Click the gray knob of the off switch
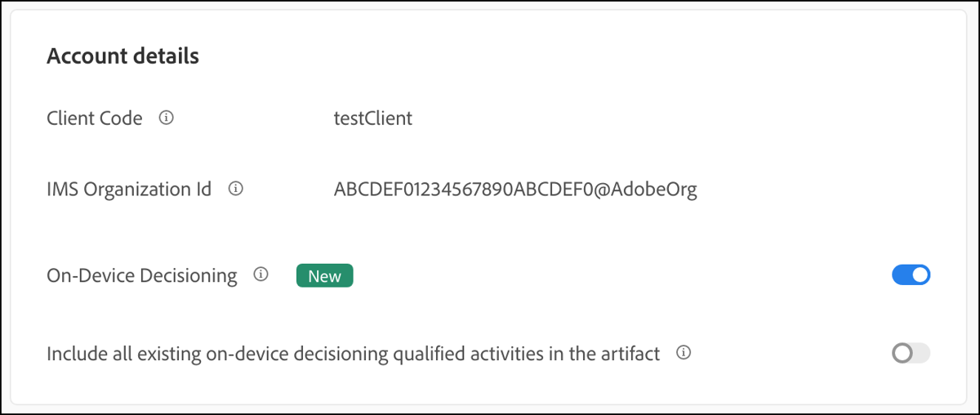Image resolution: width=980 pixels, height=415 pixels. click(x=902, y=354)
